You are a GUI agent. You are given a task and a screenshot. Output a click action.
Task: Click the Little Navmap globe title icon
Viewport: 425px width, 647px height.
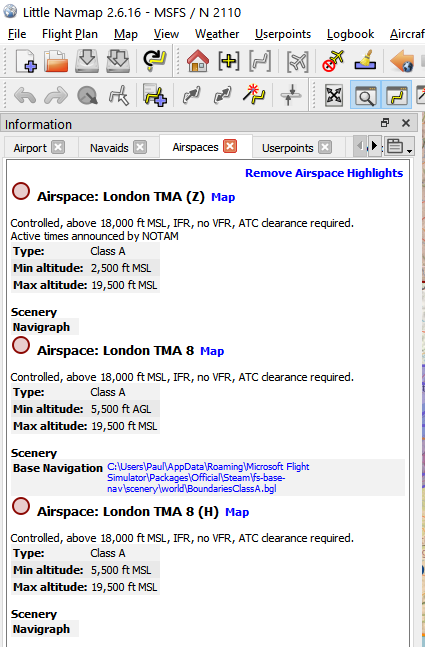point(10,11)
